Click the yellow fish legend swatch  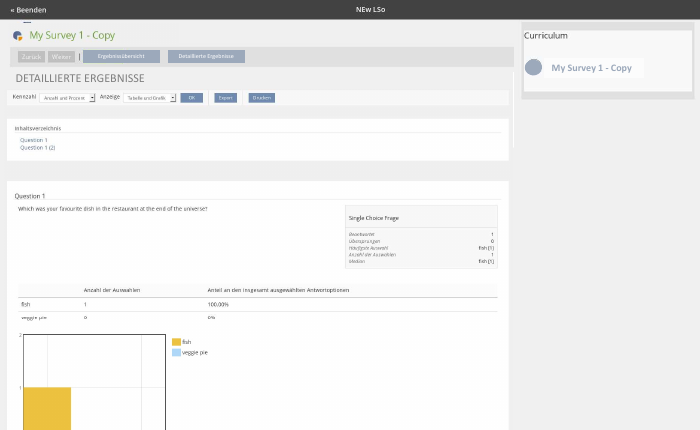(176, 342)
